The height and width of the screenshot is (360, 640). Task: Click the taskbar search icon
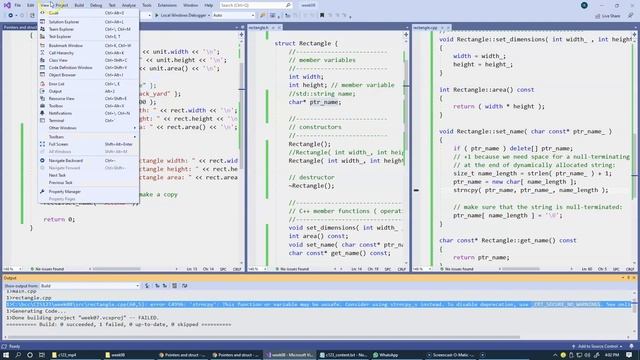18,355
